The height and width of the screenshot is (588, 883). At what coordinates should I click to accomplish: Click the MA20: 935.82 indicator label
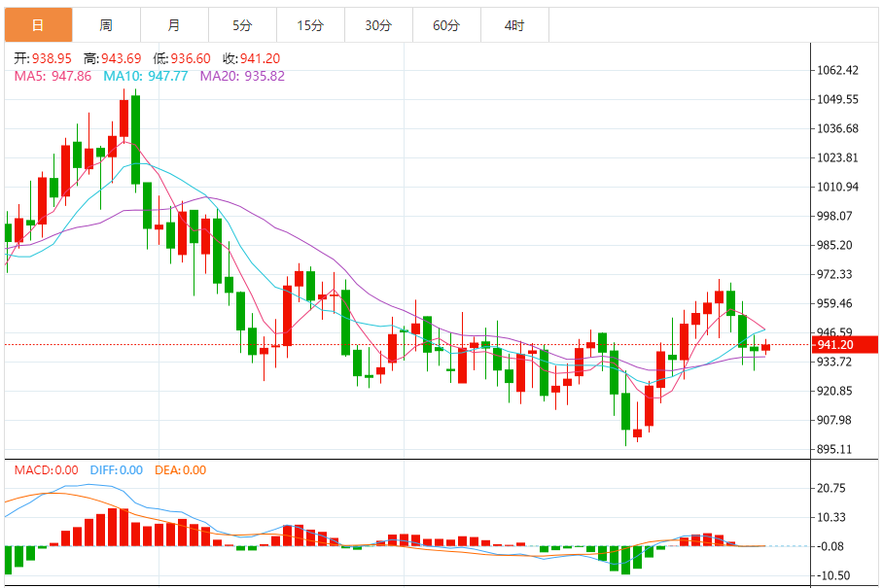click(242, 76)
